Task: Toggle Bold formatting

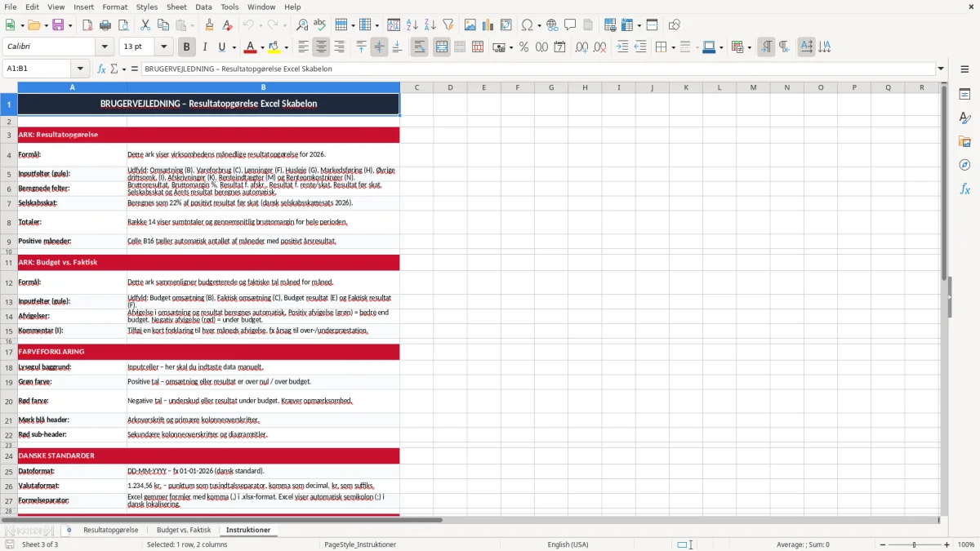Action: 187,47
